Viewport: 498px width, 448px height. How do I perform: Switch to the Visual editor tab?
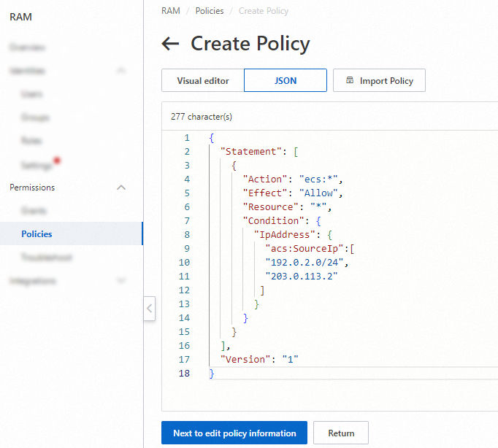203,80
